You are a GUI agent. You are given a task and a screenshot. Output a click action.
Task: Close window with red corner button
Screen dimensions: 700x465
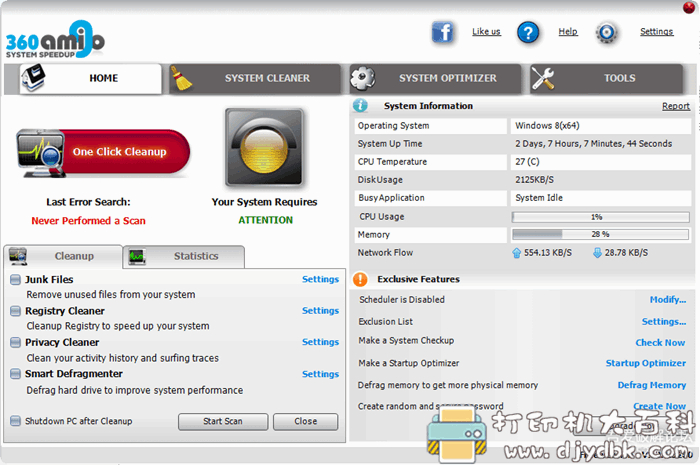(x=689, y=7)
